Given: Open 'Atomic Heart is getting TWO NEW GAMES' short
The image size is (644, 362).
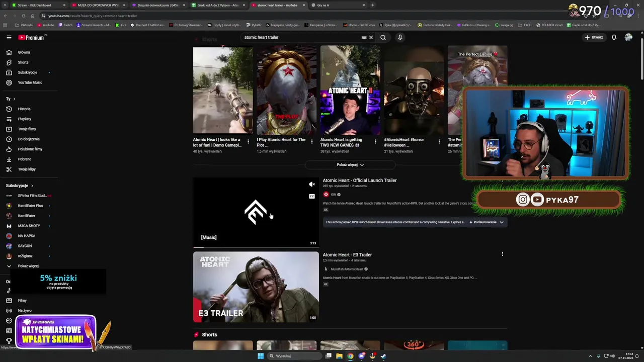Looking at the screenshot, I should (x=350, y=90).
